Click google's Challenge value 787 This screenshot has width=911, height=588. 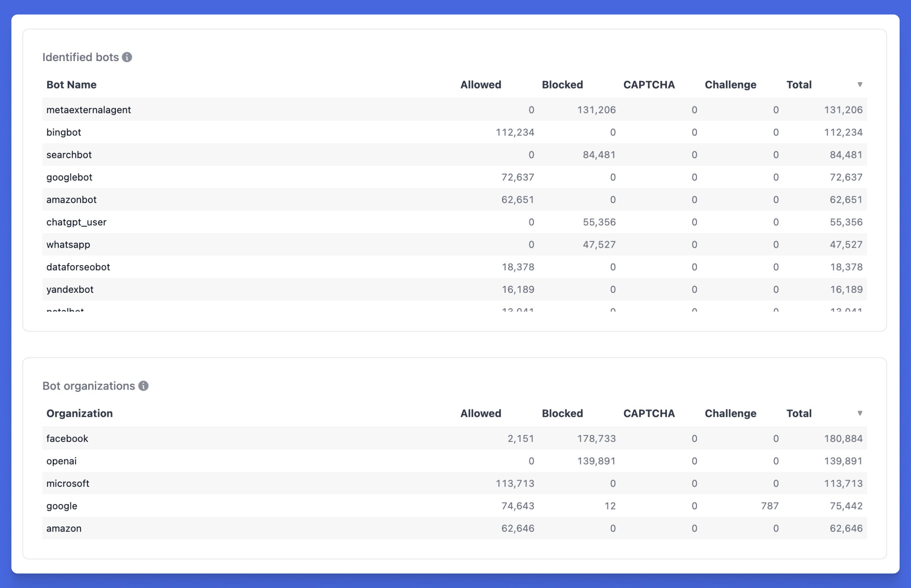[769, 506]
